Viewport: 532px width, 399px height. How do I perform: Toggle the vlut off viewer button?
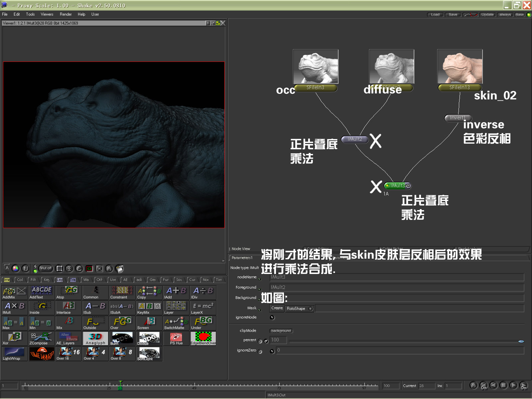coord(46,268)
